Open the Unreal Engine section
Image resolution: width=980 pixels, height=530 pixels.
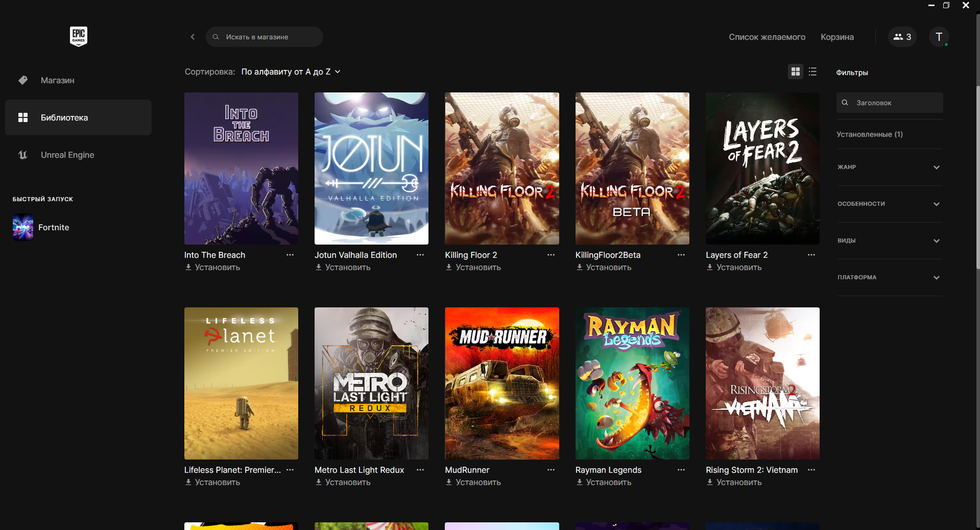coord(78,155)
